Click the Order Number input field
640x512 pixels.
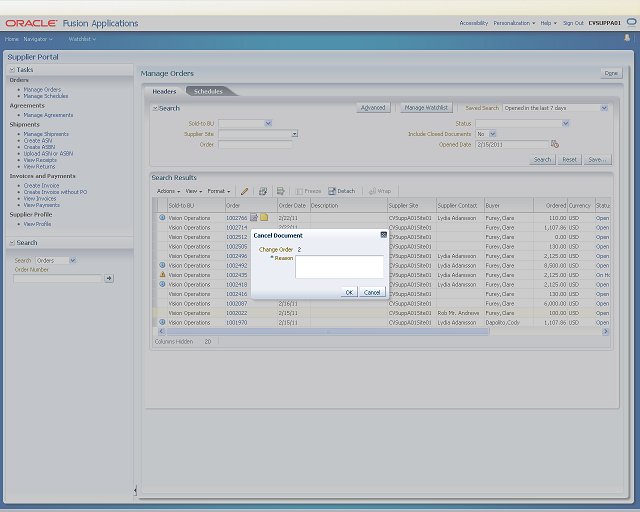57,278
